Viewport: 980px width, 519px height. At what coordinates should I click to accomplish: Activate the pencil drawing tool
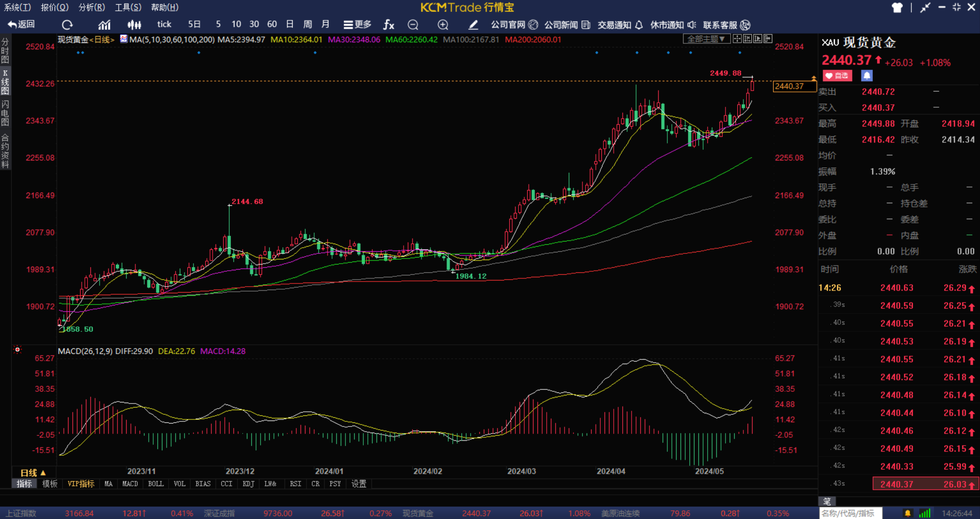(x=473, y=25)
